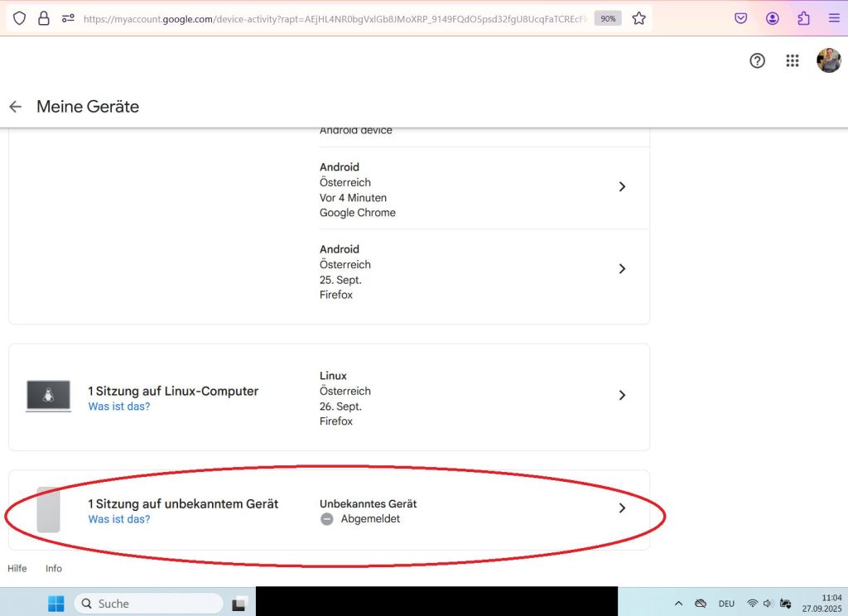Expand Android Google Chrome session details

(623, 187)
